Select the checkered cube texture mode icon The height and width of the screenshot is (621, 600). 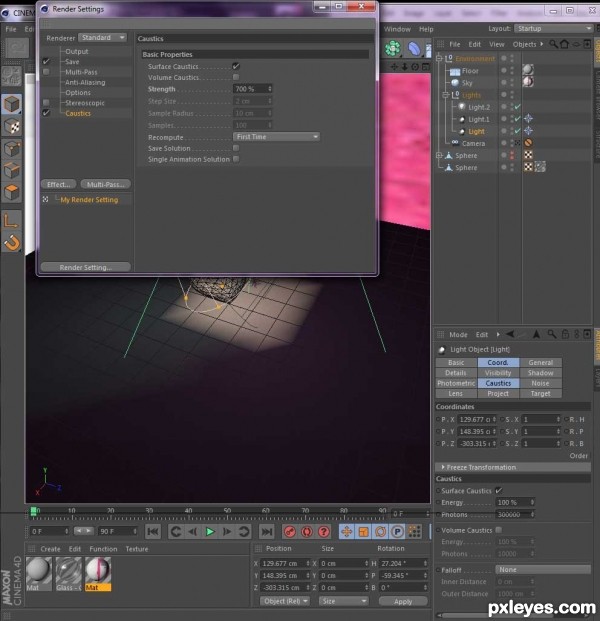12,127
